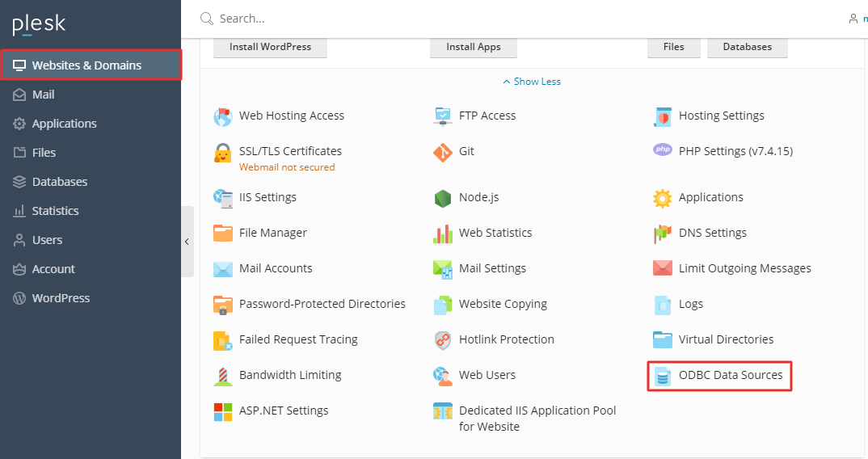Viewport: 868px width, 459px height.
Task: Click the Web Statistics bar chart icon
Action: pyautogui.click(x=442, y=234)
